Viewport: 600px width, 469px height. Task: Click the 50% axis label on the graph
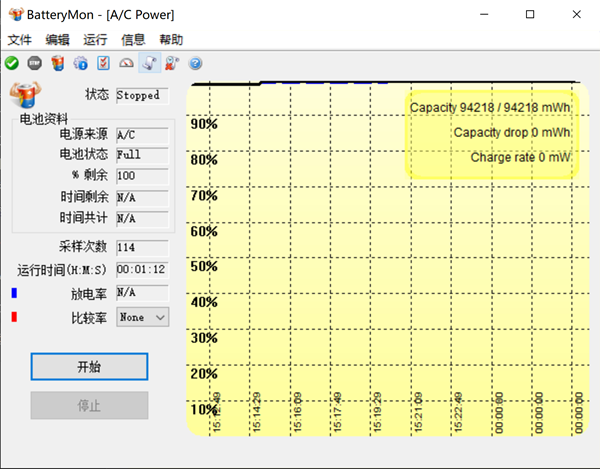[x=204, y=266]
